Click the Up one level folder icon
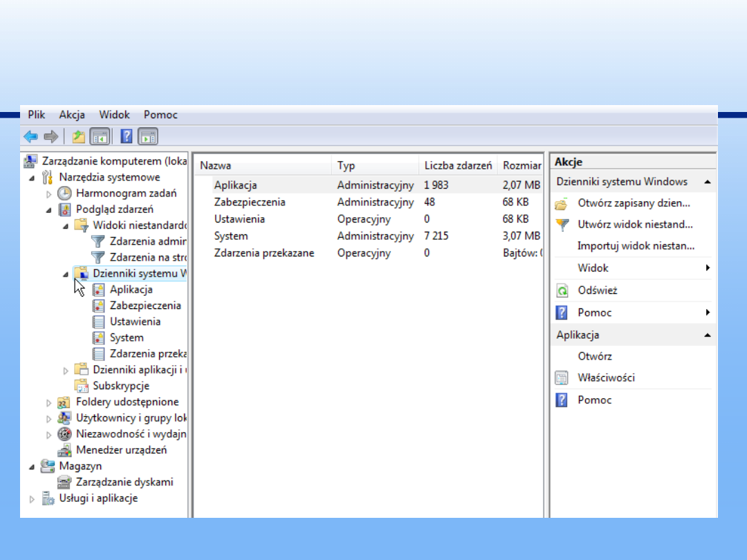747x560 pixels. tap(79, 136)
